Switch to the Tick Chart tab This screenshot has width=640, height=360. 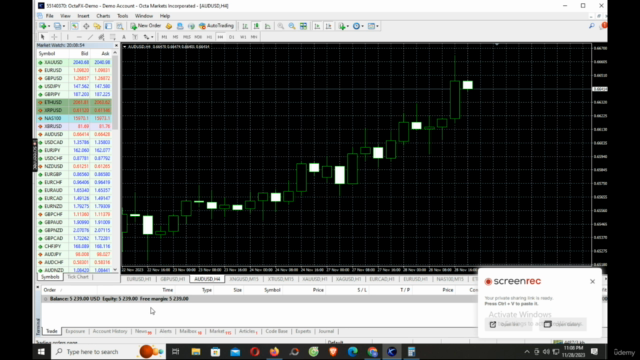point(78,277)
